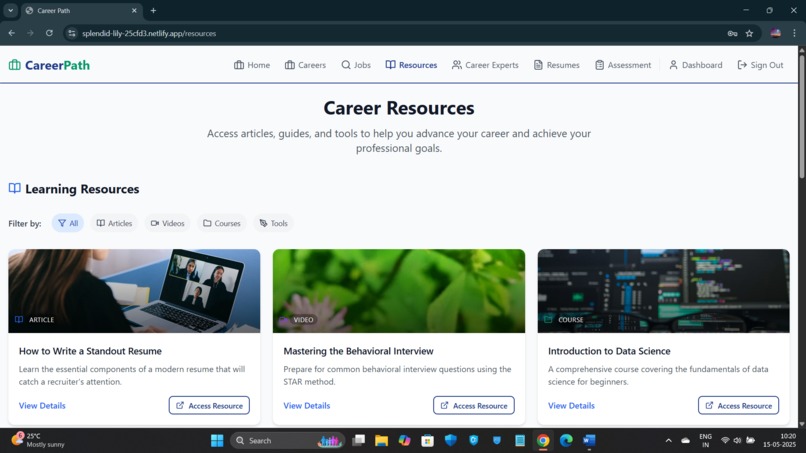Close the Career Path tab
Screen dimensions: 806x453
point(134,10)
